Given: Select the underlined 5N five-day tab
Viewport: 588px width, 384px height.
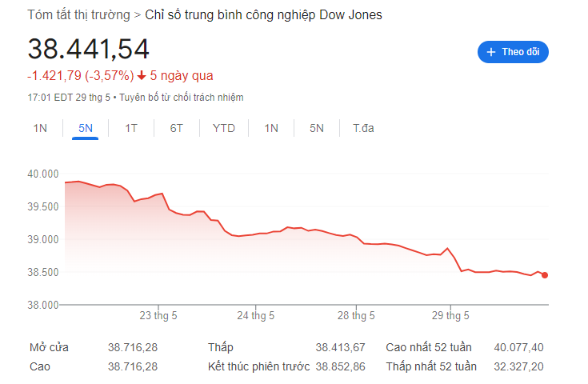Looking at the screenshot, I should point(86,128).
